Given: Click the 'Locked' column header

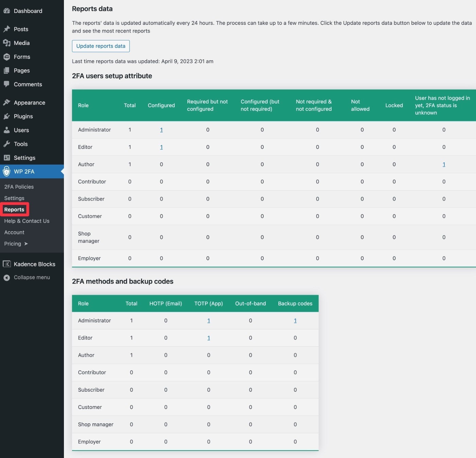Looking at the screenshot, I should (x=394, y=105).
